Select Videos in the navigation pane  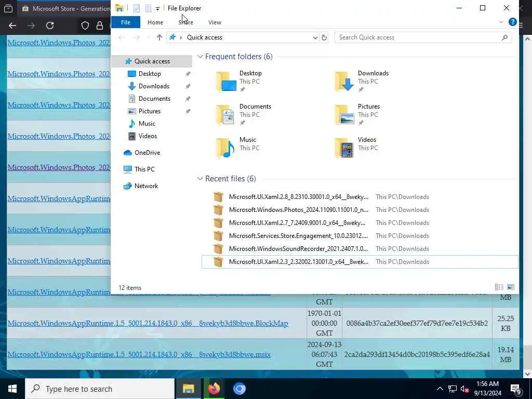(147, 136)
